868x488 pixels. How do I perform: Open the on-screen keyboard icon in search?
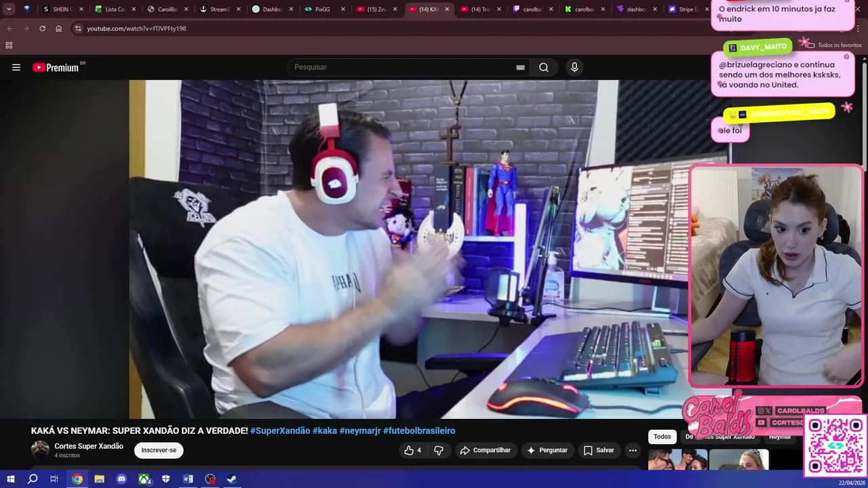tap(520, 67)
